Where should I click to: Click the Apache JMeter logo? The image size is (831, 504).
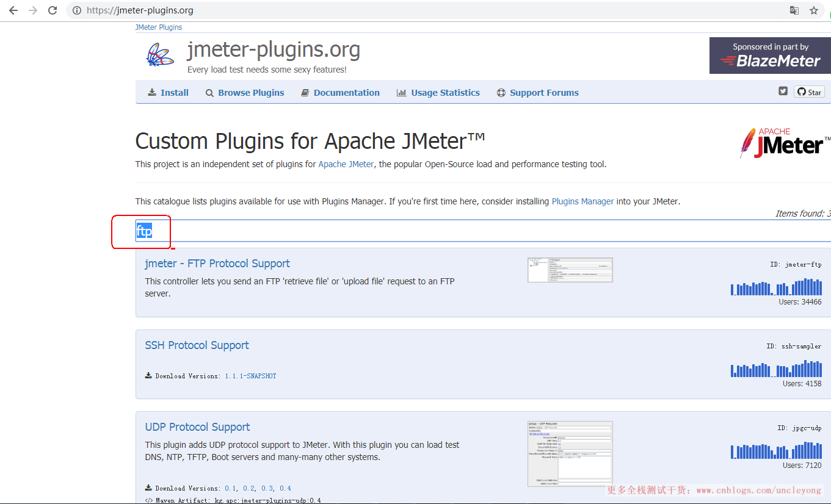point(785,143)
